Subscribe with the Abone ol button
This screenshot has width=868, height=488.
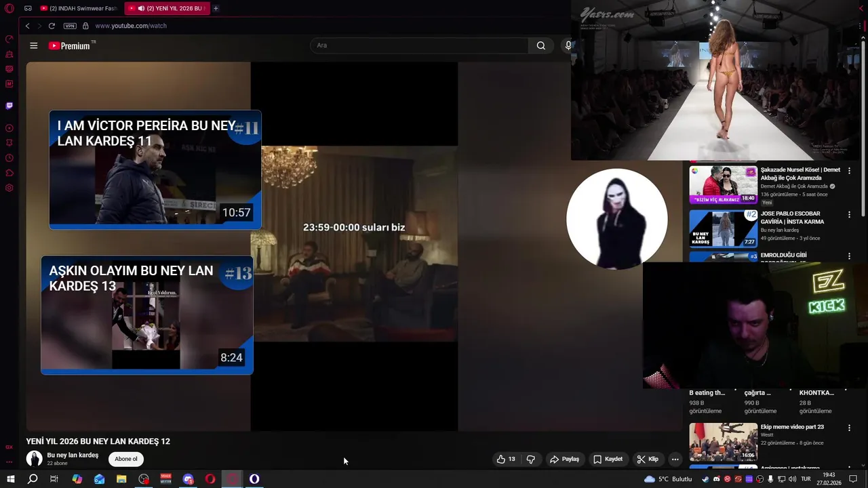pyautogui.click(x=125, y=459)
